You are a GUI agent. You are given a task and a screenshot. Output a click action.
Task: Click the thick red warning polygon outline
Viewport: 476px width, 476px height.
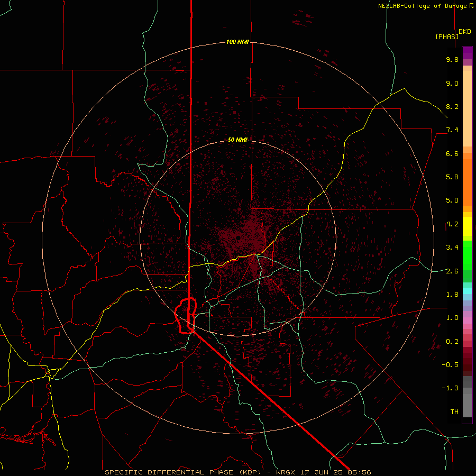185,316
